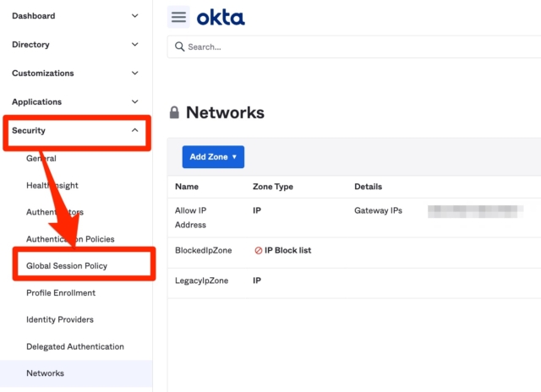Focus the Search input field
This screenshot has height=392, width=541.
point(354,47)
